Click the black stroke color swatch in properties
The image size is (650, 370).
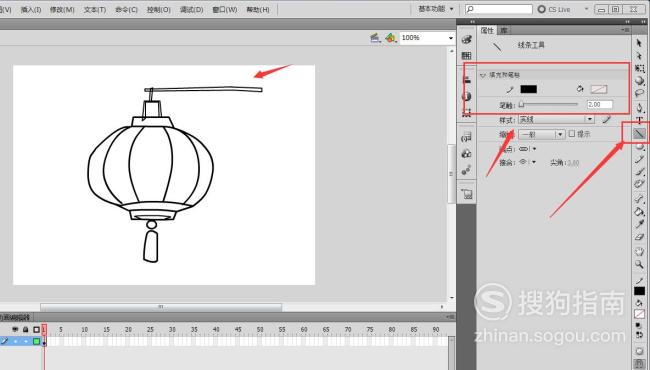[529, 89]
